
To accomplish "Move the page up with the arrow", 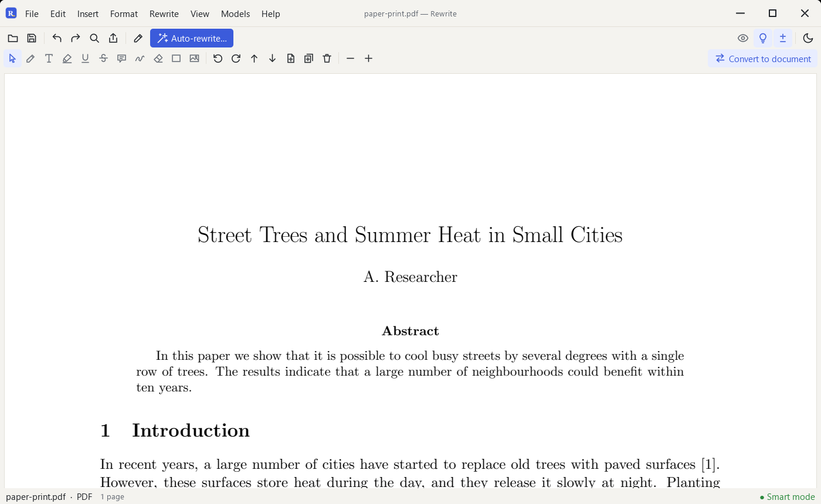I will [254, 59].
